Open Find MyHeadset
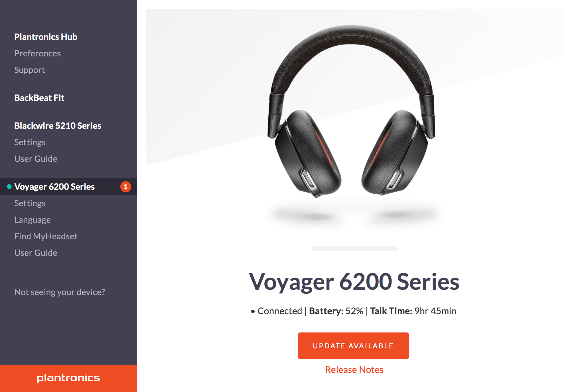This screenshot has height=392, width=572. pos(46,236)
